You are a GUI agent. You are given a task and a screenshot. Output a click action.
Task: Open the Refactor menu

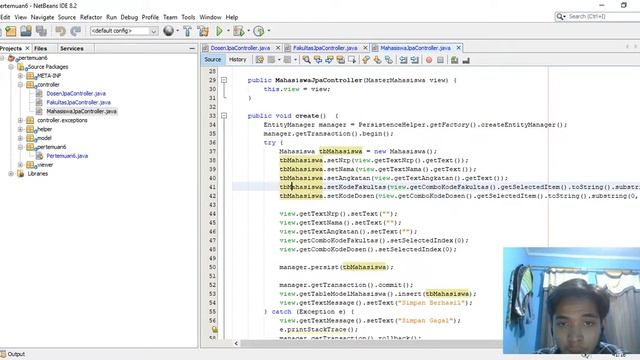click(91, 17)
